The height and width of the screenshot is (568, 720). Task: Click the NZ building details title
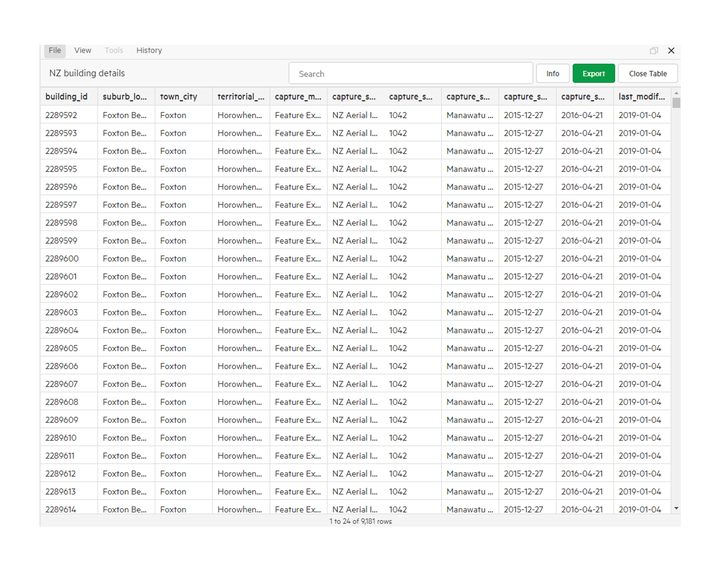[x=87, y=73]
